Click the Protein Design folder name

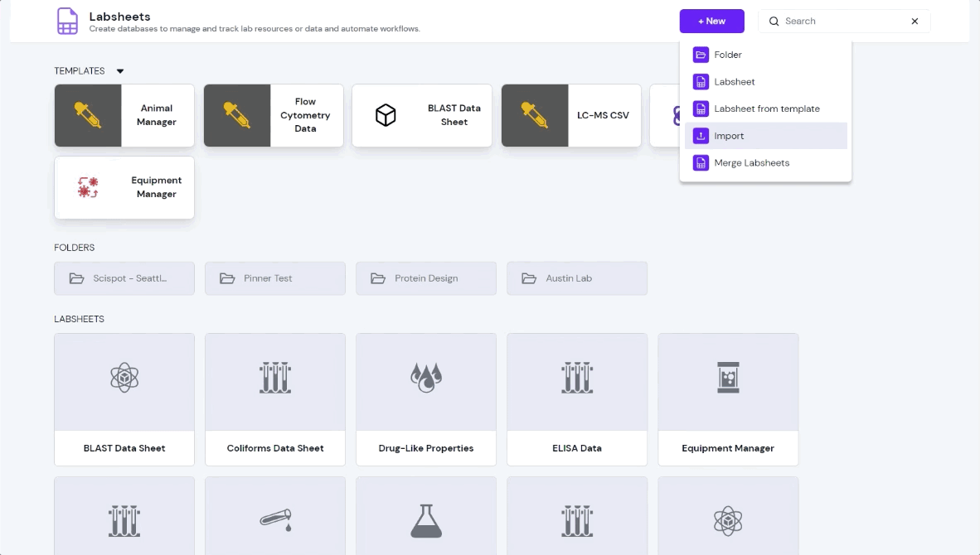click(x=426, y=278)
